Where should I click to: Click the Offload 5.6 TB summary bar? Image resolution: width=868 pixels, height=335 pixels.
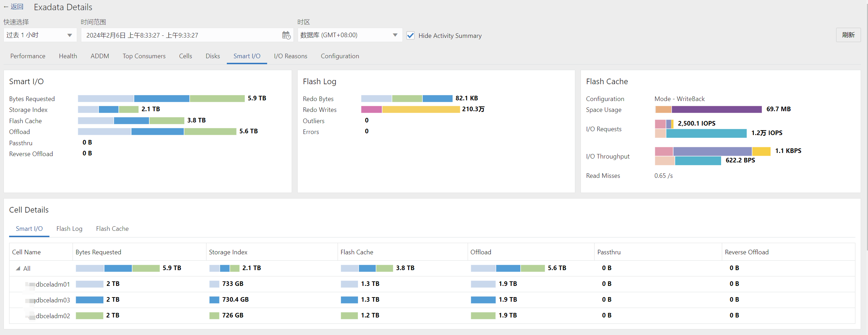click(157, 132)
